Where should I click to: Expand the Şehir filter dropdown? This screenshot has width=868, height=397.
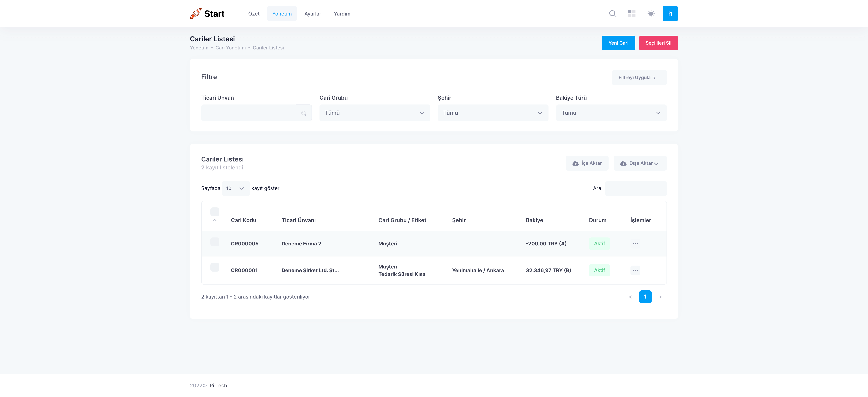coord(493,113)
